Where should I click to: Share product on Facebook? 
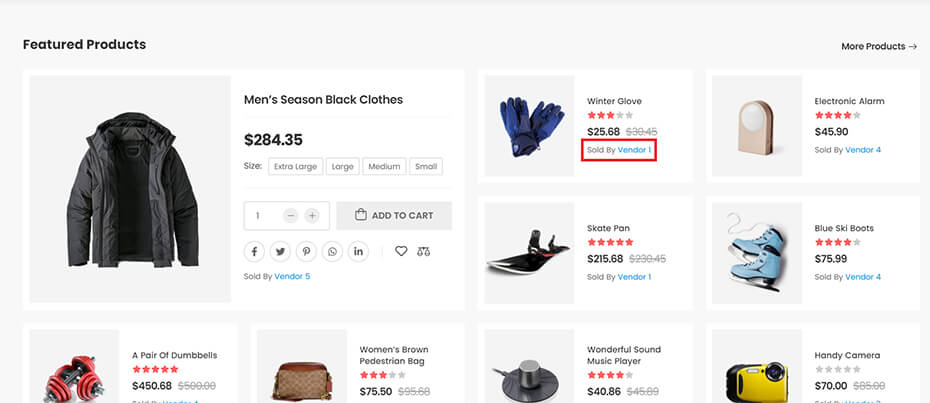(x=254, y=251)
